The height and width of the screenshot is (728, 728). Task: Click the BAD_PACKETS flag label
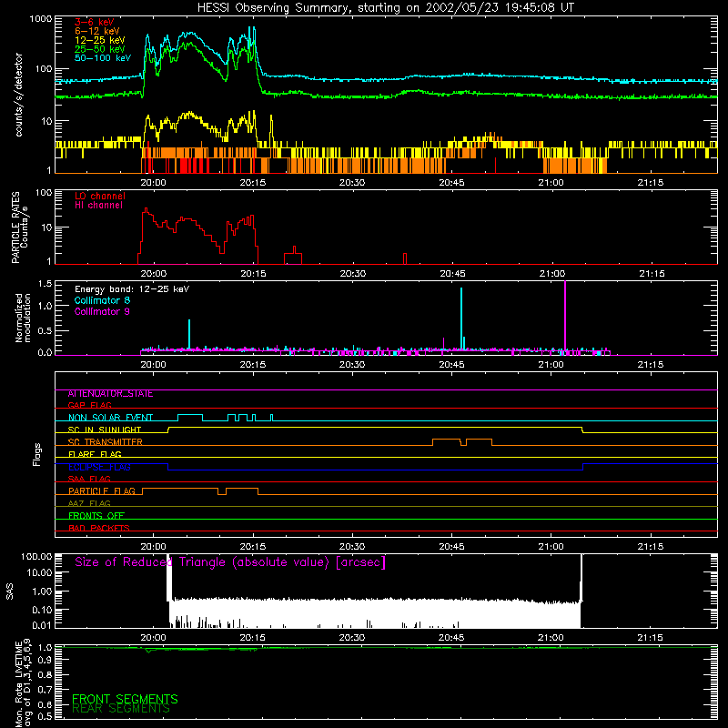pyautogui.click(x=99, y=528)
